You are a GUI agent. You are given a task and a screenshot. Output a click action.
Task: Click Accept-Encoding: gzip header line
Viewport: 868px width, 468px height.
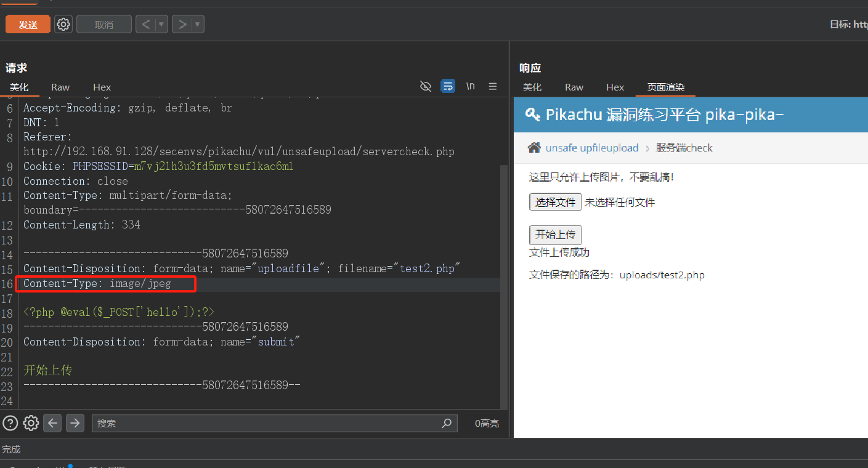pyautogui.click(x=128, y=108)
